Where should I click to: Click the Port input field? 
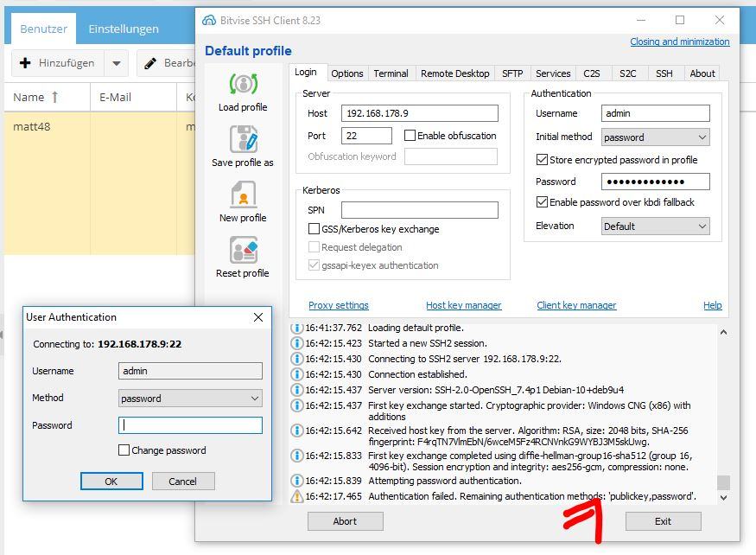click(x=366, y=136)
